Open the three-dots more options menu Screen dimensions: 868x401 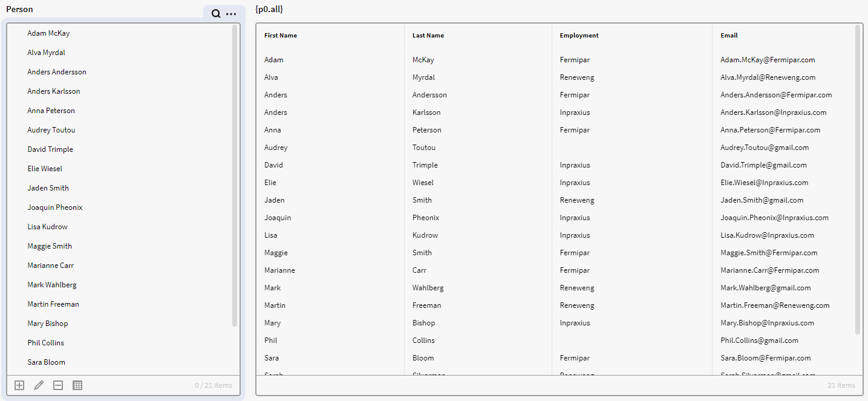[231, 14]
